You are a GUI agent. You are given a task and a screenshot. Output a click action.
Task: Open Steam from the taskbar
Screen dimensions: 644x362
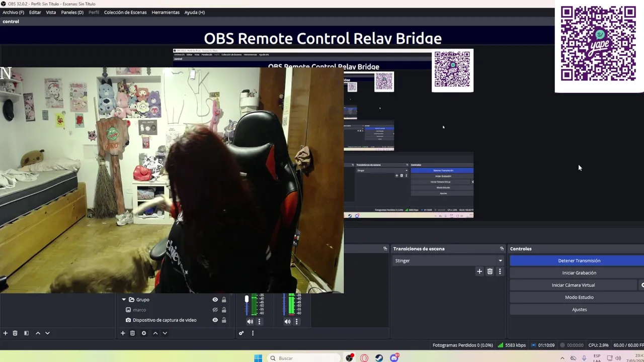point(379,358)
